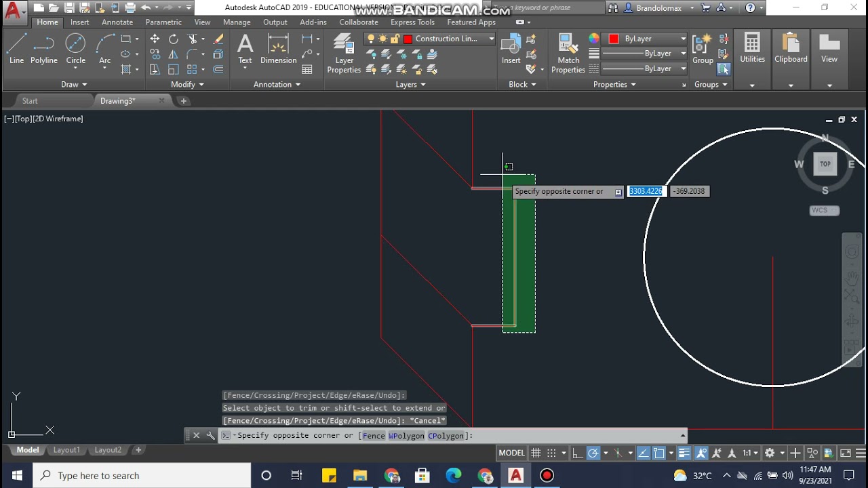Viewport: 868px width, 488px height.
Task: Click MODEL button in status bar
Action: tap(512, 453)
